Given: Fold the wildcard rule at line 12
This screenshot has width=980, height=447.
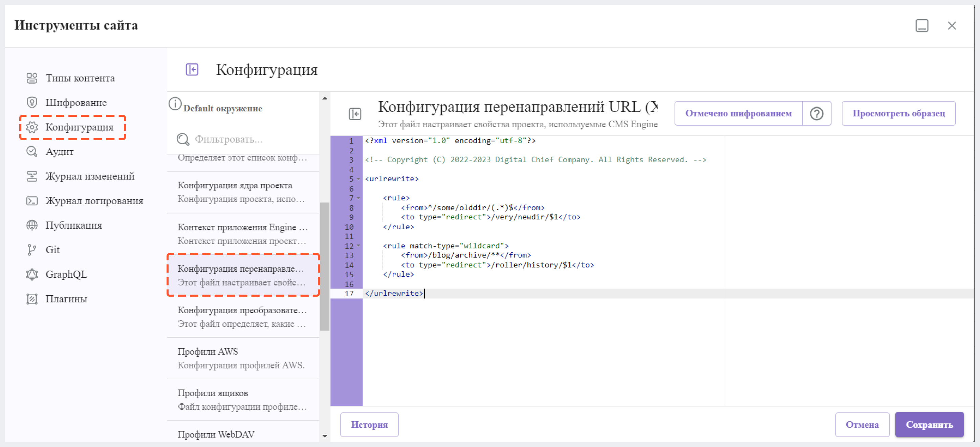Looking at the screenshot, I should (x=358, y=246).
